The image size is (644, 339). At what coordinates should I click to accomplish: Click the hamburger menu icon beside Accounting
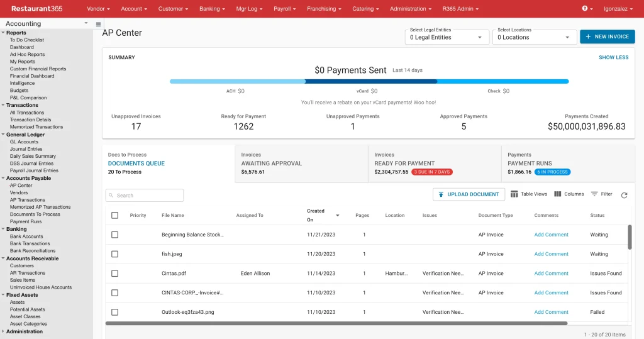point(98,25)
